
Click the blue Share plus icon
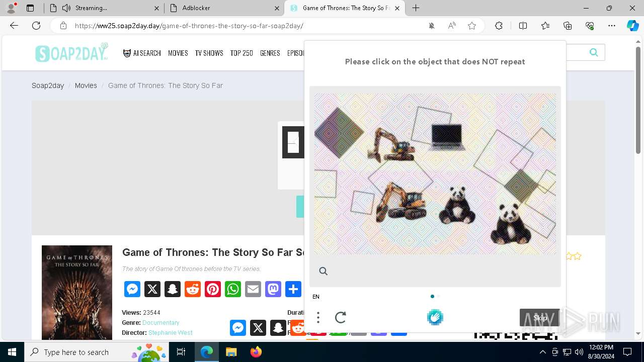click(x=293, y=289)
